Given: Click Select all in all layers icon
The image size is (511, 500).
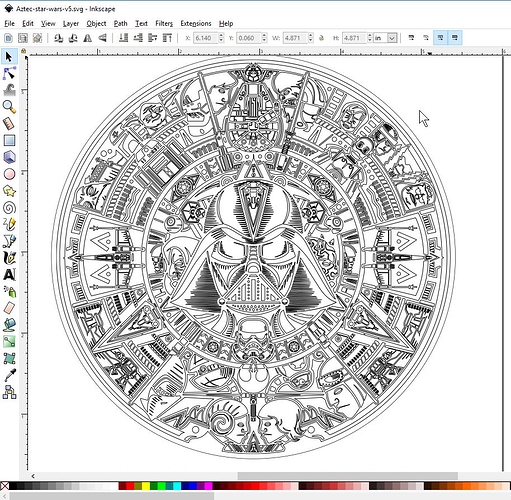Looking at the screenshot, I should (x=23, y=38).
